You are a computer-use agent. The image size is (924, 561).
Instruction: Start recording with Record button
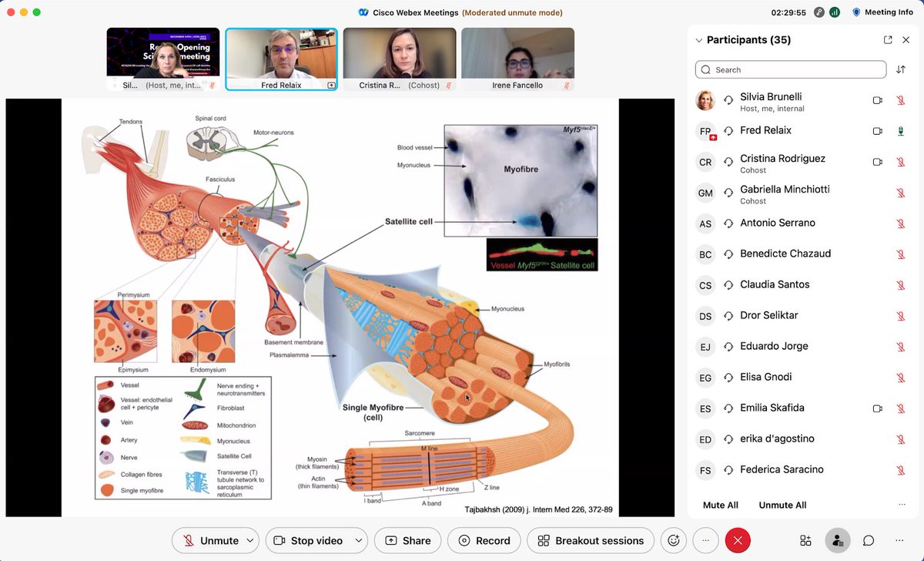(x=484, y=540)
